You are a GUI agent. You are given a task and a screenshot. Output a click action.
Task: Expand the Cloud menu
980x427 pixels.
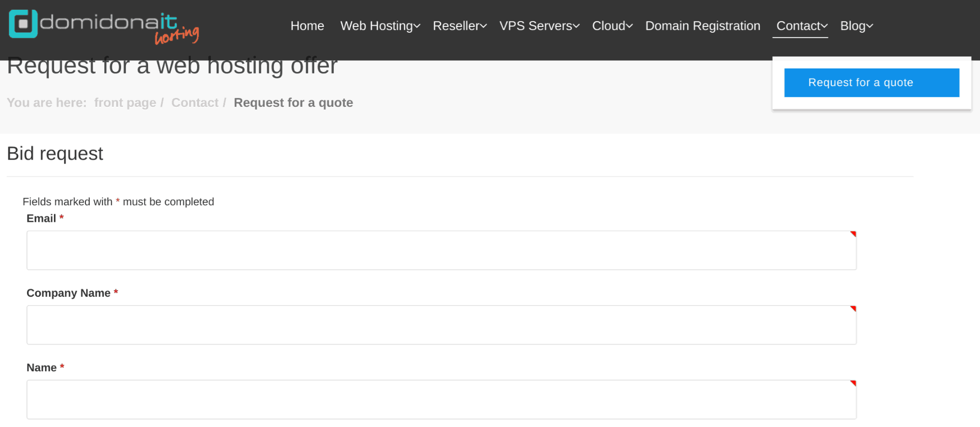click(x=612, y=26)
